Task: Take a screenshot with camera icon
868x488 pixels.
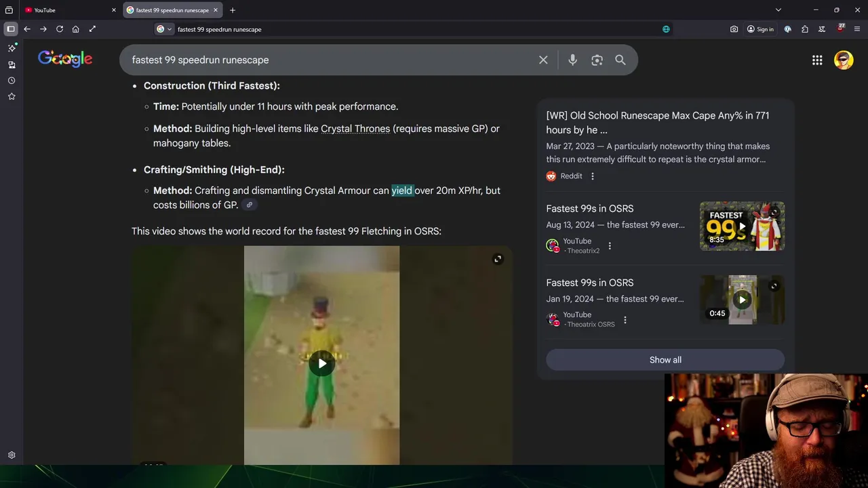Action: coord(734,29)
